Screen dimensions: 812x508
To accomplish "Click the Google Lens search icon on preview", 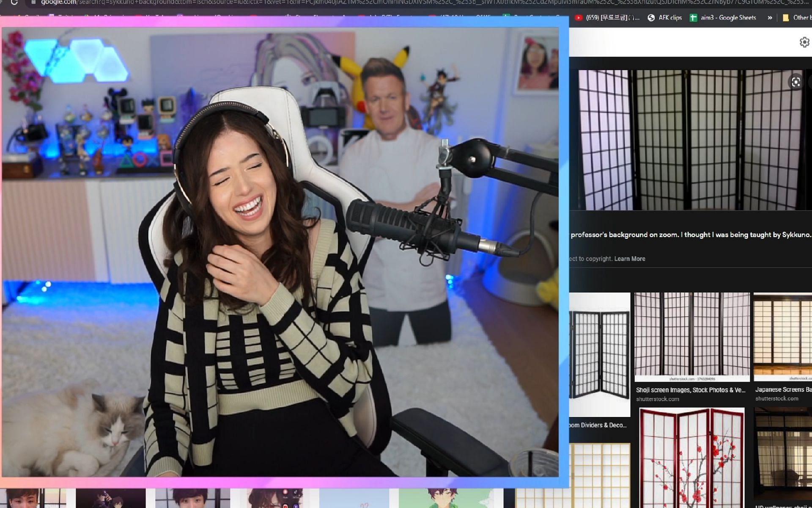I will pyautogui.click(x=796, y=82).
